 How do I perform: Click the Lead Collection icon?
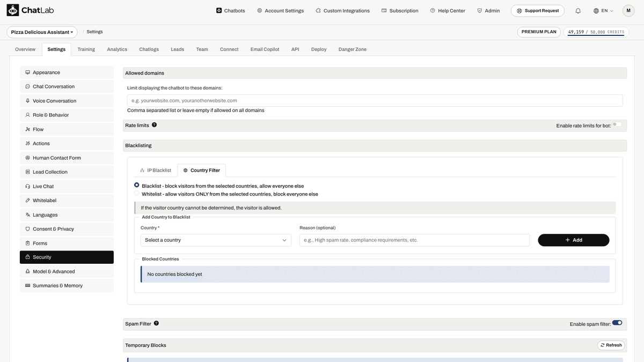27,172
